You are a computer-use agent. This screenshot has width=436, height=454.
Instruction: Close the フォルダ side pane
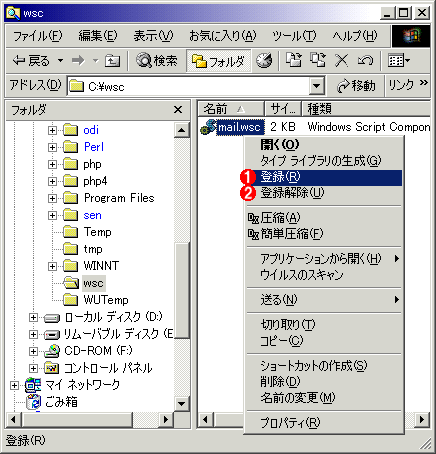tap(178, 110)
